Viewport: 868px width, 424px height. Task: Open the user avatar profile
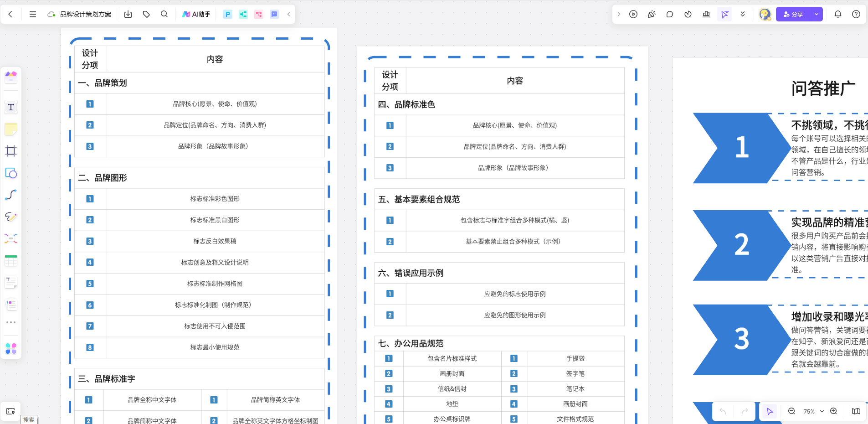(x=765, y=14)
